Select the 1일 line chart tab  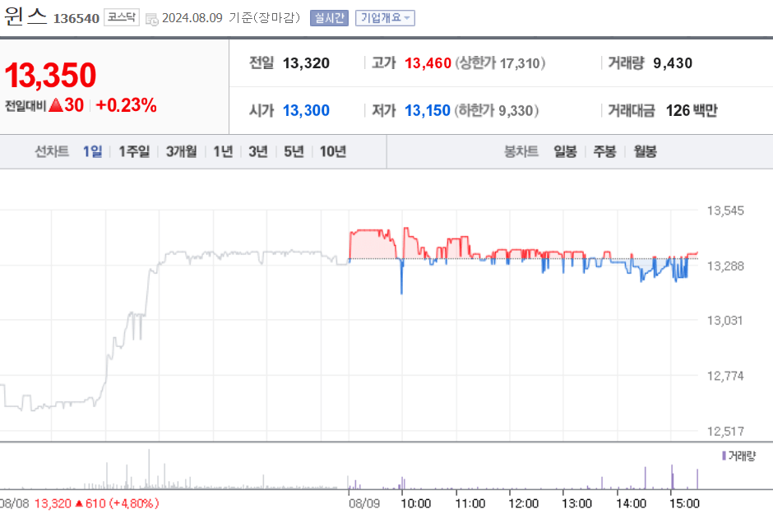(93, 151)
